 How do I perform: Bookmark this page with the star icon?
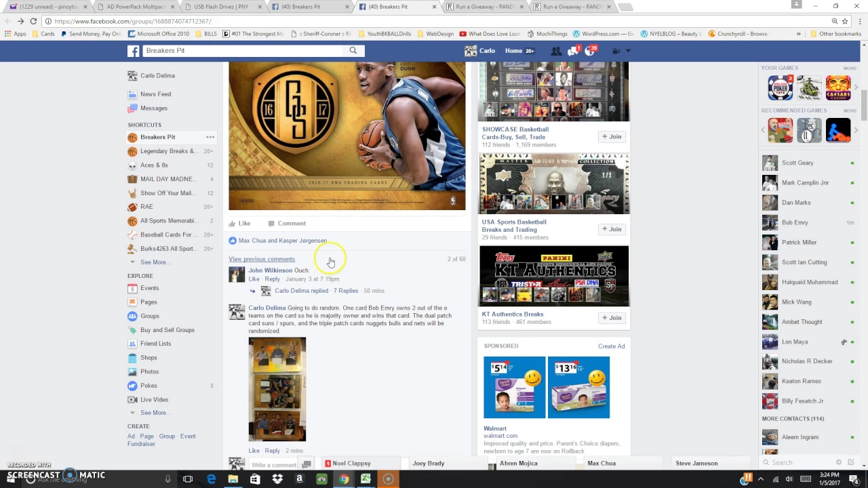click(844, 21)
